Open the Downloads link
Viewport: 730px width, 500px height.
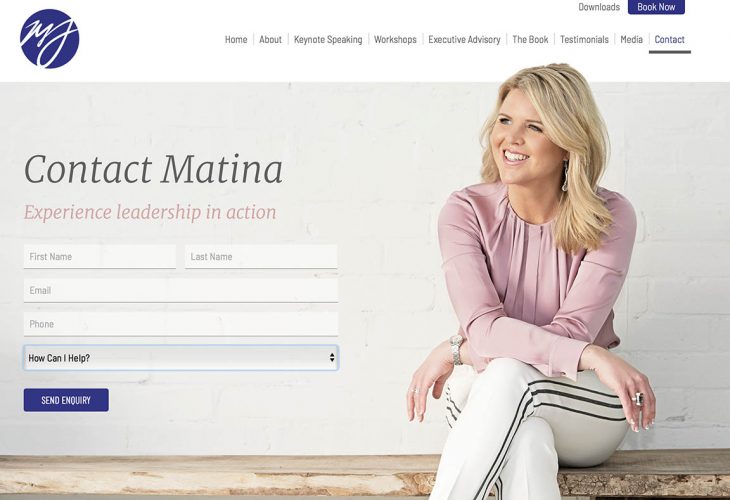click(x=599, y=7)
